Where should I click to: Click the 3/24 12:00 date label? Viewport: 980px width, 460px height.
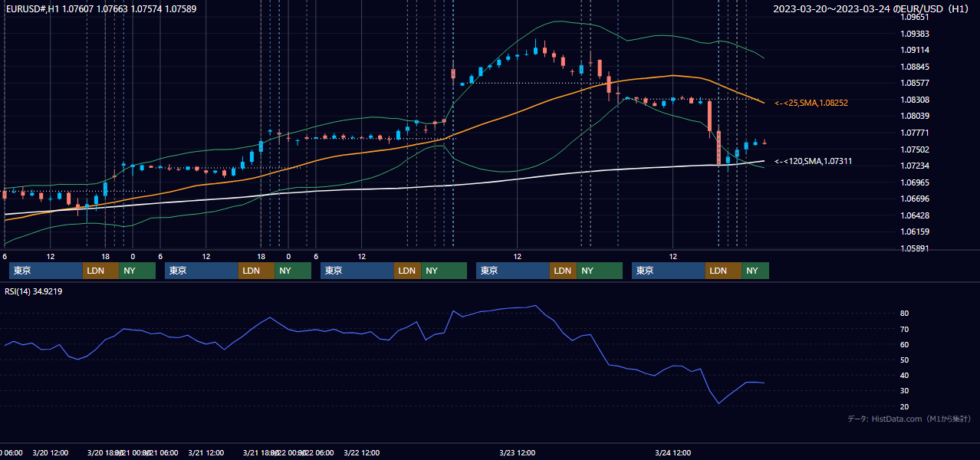673,452
